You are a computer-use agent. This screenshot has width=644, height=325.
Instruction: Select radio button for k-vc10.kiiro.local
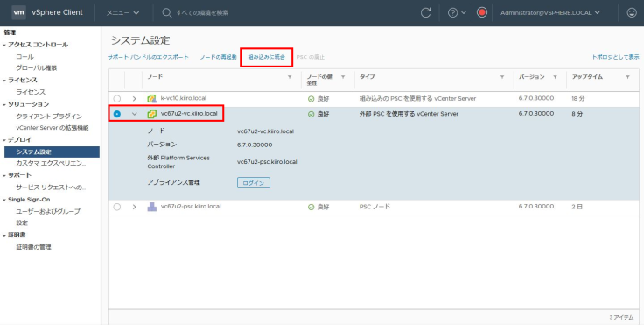[117, 99]
